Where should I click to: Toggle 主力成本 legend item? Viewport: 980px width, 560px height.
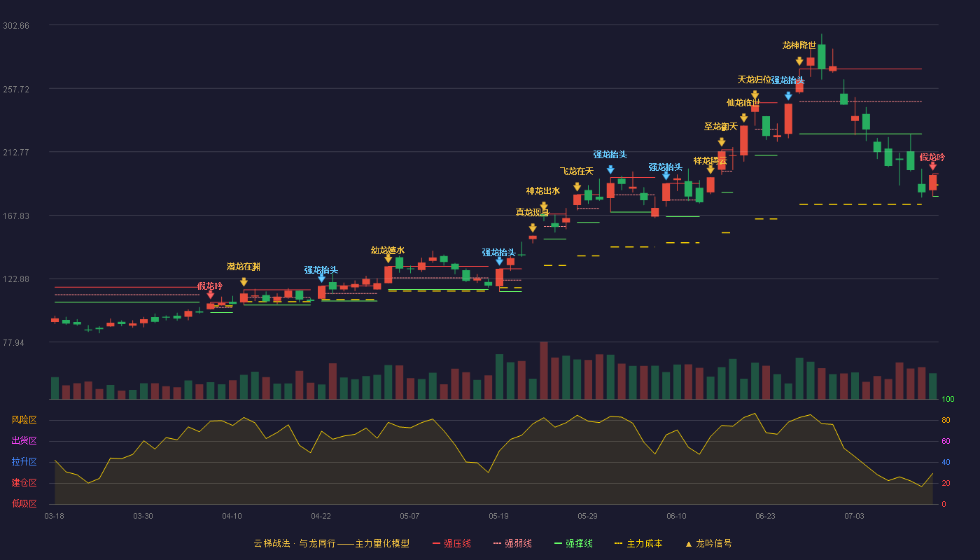coord(638,543)
